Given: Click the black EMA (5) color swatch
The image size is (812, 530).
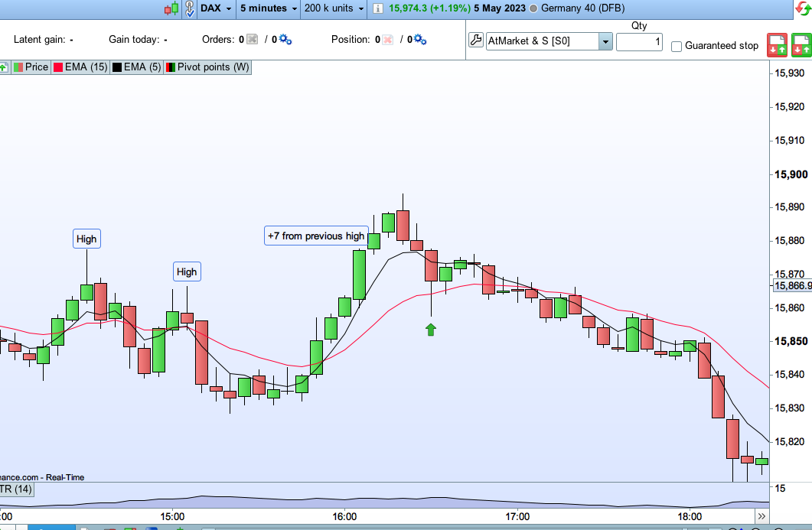Looking at the screenshot, I should click(117, 67).
